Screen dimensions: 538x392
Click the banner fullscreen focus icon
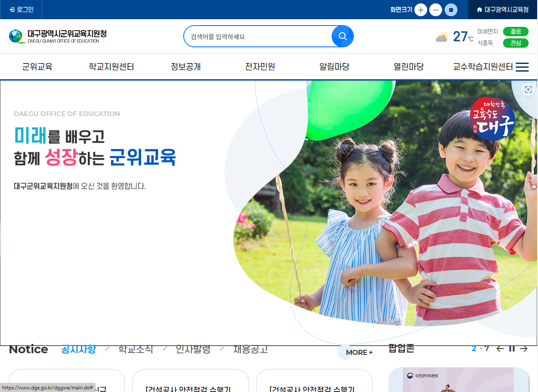coord(529,89)
